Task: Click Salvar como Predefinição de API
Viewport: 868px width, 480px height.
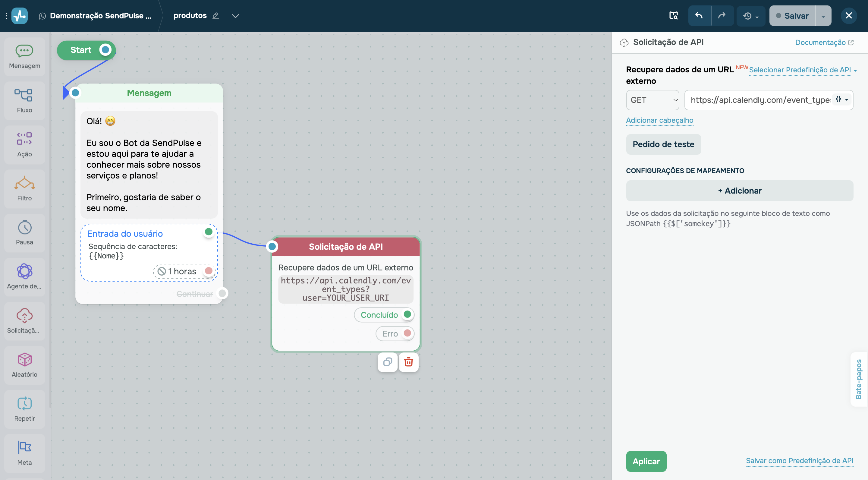Action: pyautogui.click(x=799, y=461)
